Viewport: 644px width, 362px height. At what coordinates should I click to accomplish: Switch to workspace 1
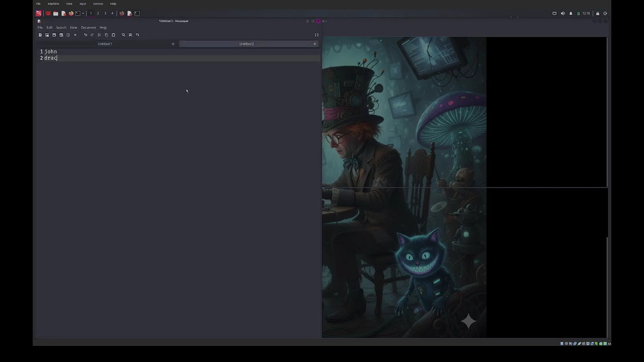[91, 13]
